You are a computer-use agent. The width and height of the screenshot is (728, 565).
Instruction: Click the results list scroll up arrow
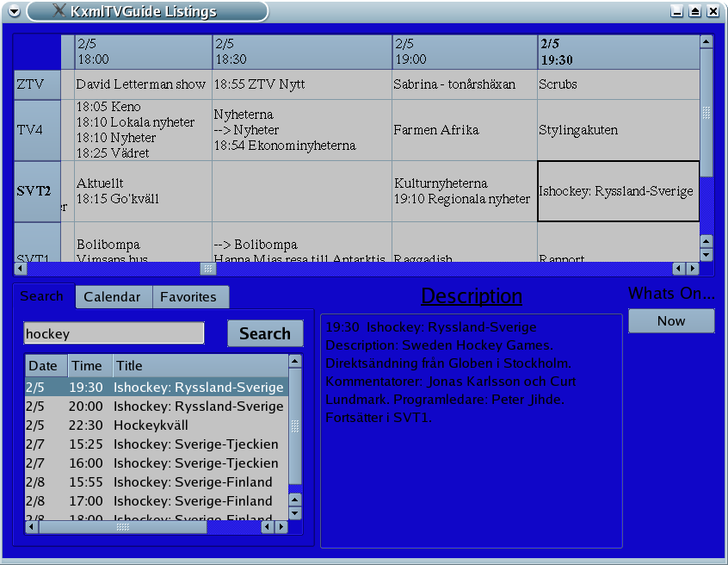coord(295,361)
